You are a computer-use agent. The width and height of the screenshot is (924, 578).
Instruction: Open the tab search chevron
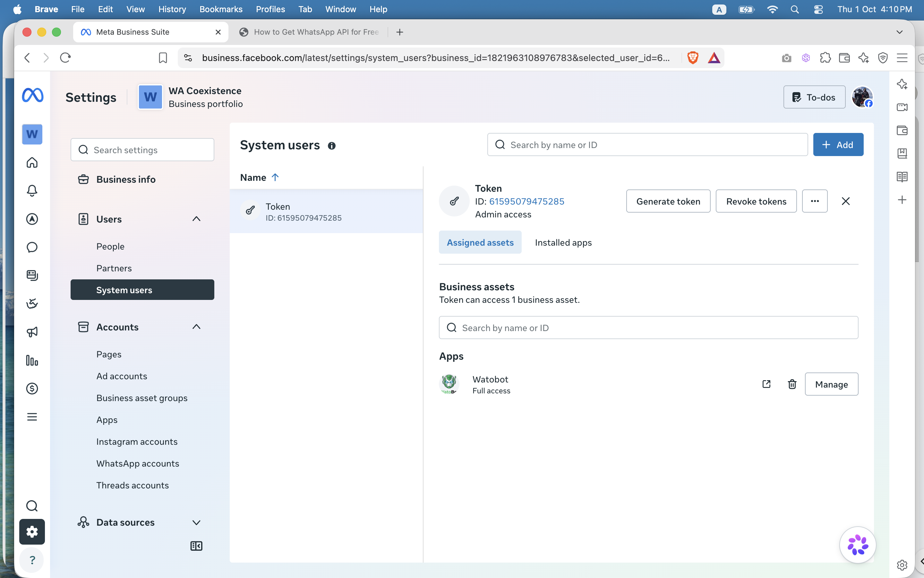[x=900, y=32]
